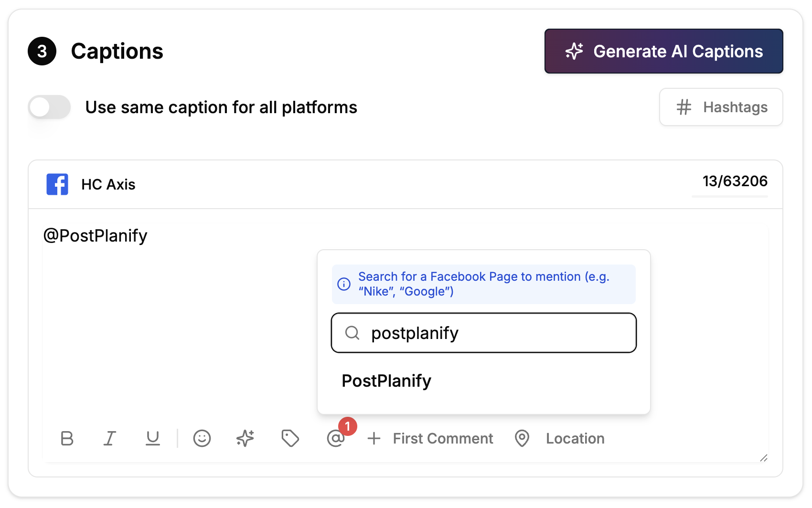Screen dimensions: 812x508
Task: Apply italic formatting to caption
Action: tap(110, 438)
